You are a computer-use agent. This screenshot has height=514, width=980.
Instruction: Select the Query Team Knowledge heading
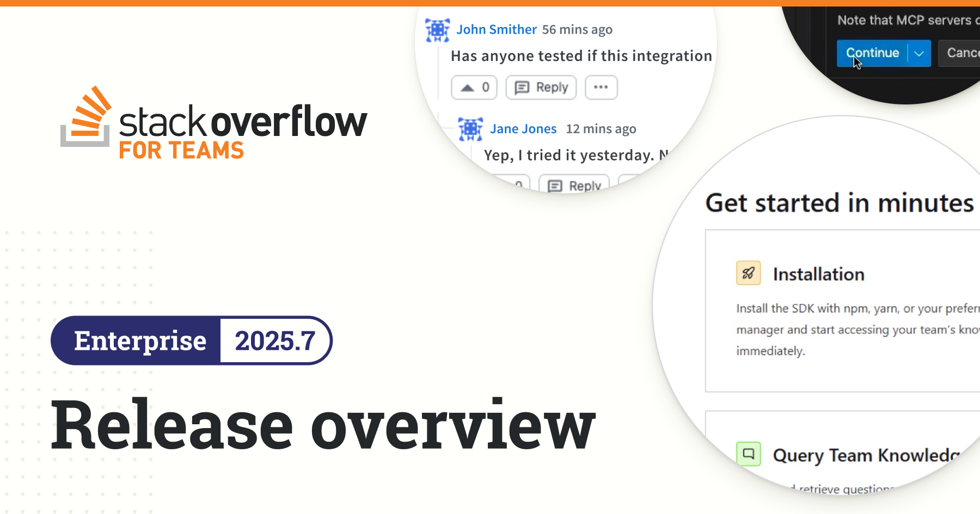coord(866,455)
